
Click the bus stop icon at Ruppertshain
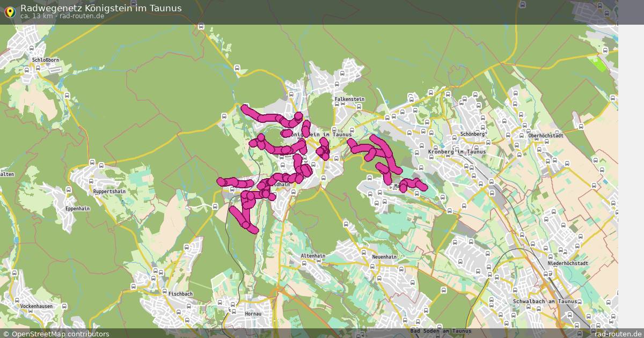[x=91, y=181]
